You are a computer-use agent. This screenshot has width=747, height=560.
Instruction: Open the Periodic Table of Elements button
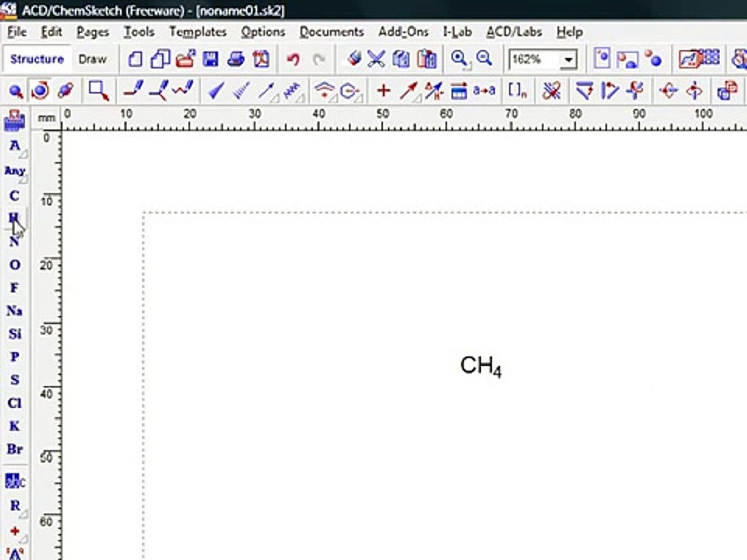coord(15,120)
